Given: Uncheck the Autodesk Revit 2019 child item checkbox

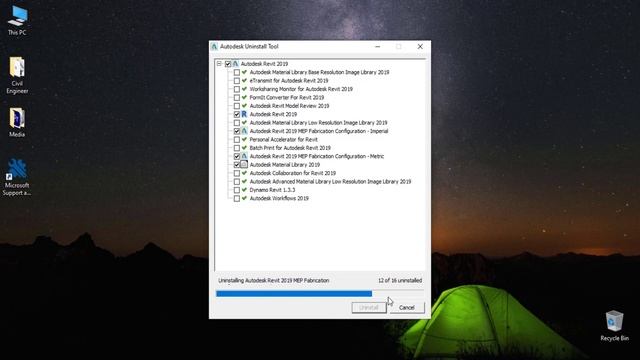Looking at the screenshot, I should [x=237, y=114].
